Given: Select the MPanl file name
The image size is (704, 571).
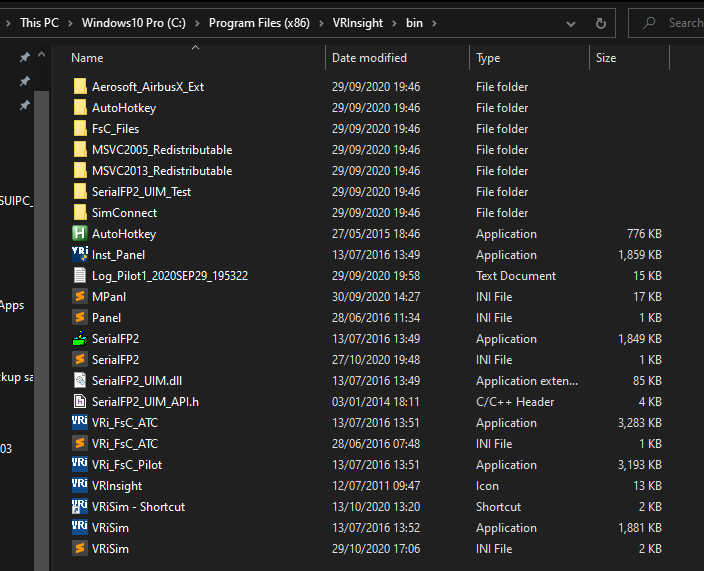Looking at the screenshot, I should click(109, 297).
